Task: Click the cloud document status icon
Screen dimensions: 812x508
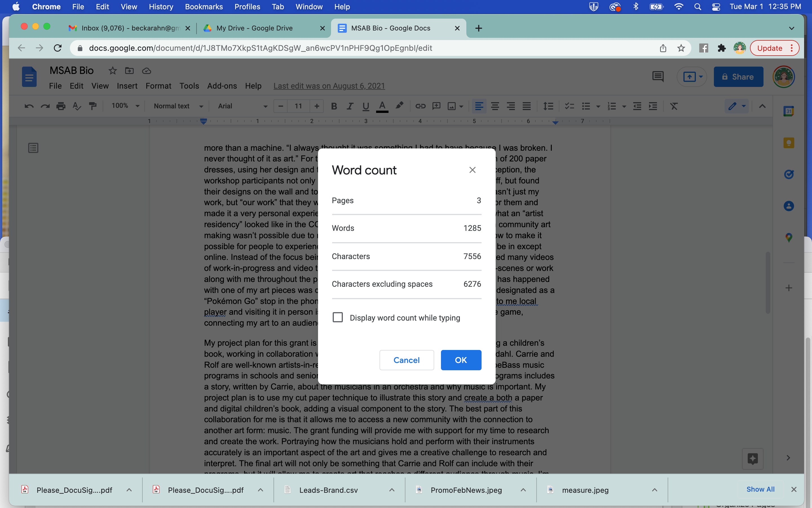Action: [146, 71]
